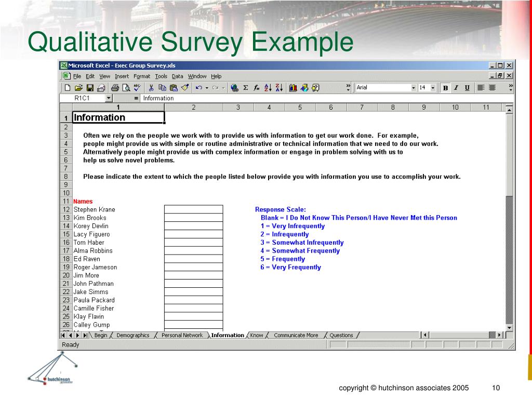Click the Undo arrow icon

coord(199,88)
